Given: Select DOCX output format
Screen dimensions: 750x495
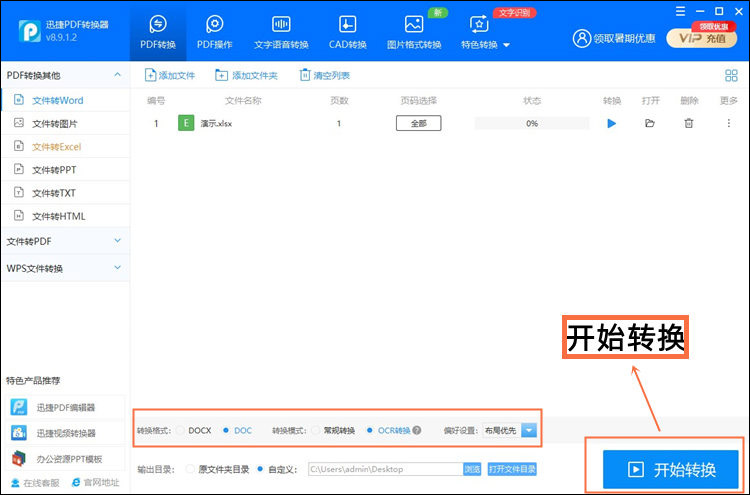Looking at the screenshot, I should 194,430.
